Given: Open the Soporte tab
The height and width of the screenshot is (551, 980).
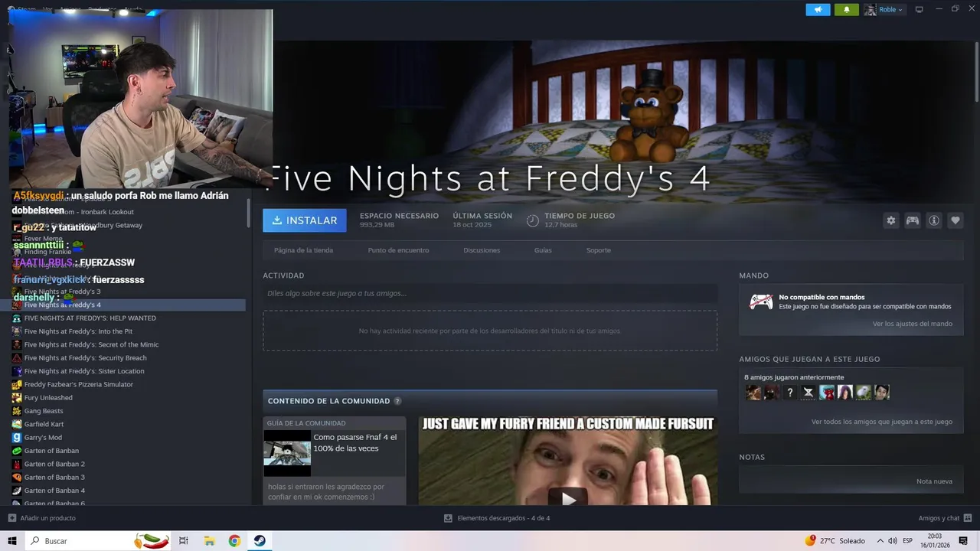Looking at the screenshot, I should coord(599,250).
